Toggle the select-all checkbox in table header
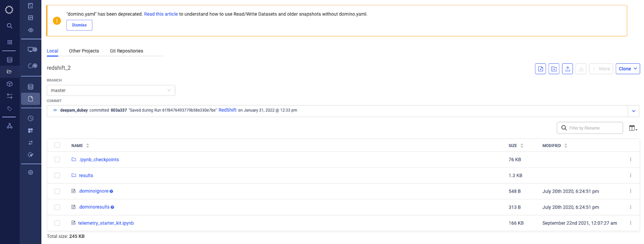 click(x=57, y=145)
